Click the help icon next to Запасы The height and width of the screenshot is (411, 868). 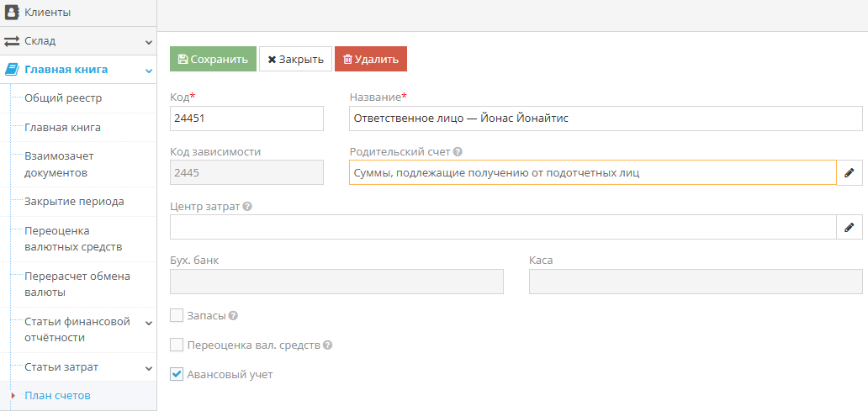click(x=233, y=316)
